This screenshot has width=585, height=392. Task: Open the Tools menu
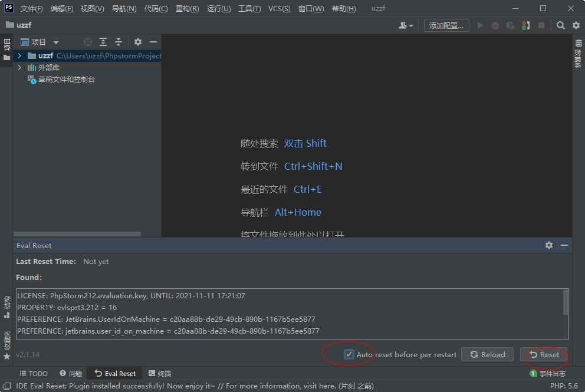click(249, 8)
